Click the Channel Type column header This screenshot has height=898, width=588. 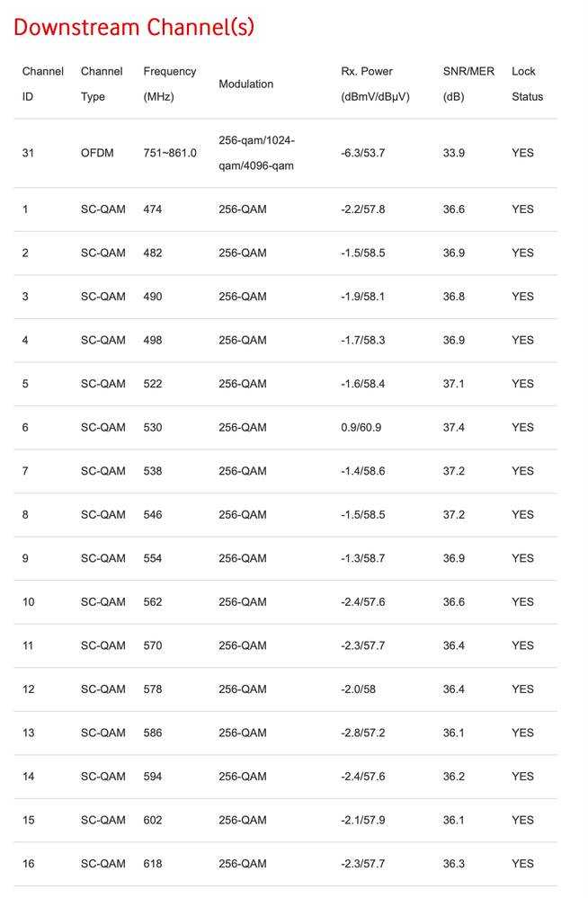pos(102,84)
